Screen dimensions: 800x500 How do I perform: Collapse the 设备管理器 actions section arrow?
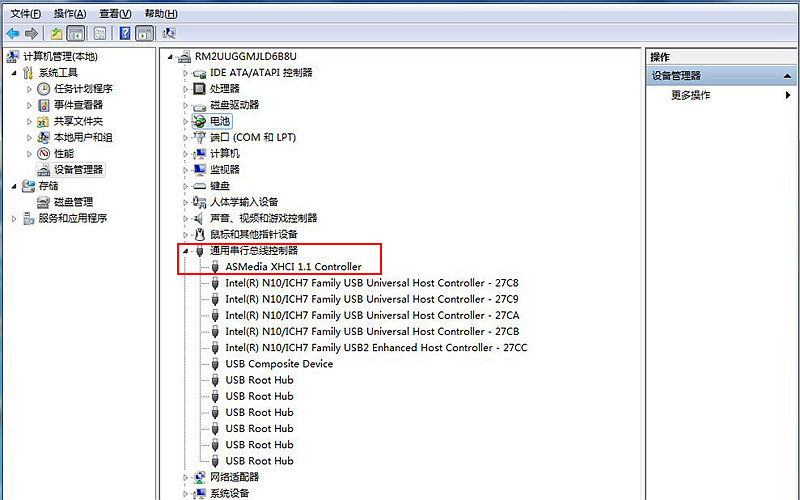click(787, 76)
